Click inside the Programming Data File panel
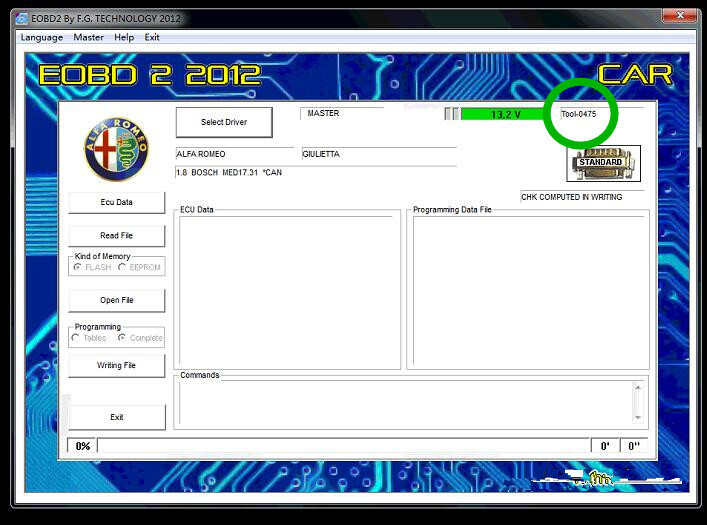 pyautogui.click(x=530, y=290)
